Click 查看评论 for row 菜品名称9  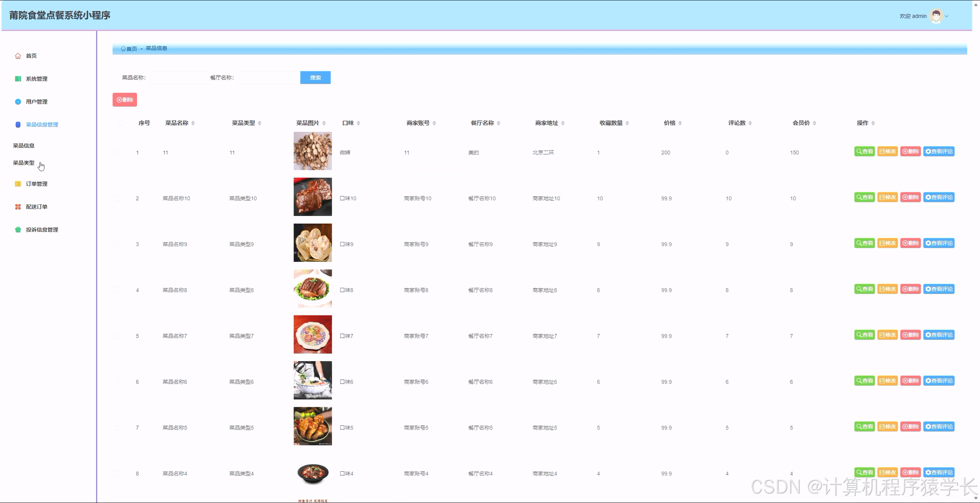[939, 243]
